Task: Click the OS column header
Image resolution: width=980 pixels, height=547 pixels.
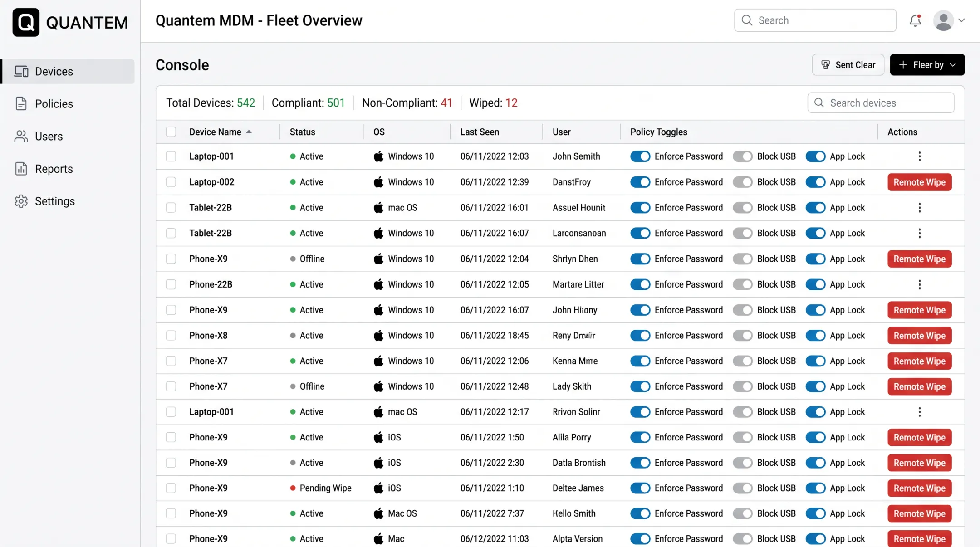Action: pos(379,132)
